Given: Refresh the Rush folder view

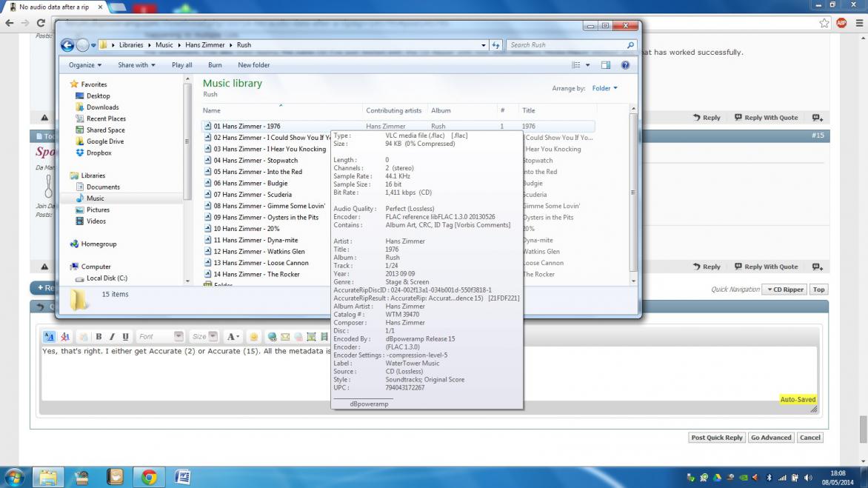Looking at the screenshot, I should (x=495, y=45).
